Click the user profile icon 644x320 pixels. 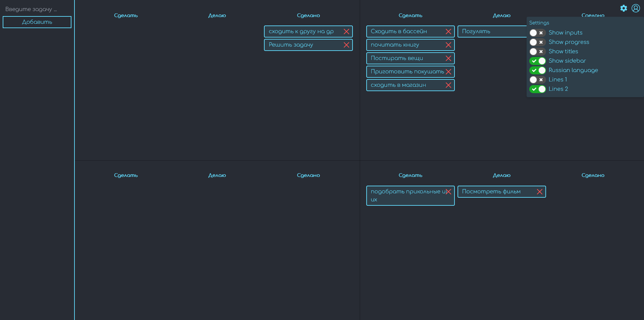(636, 8)
